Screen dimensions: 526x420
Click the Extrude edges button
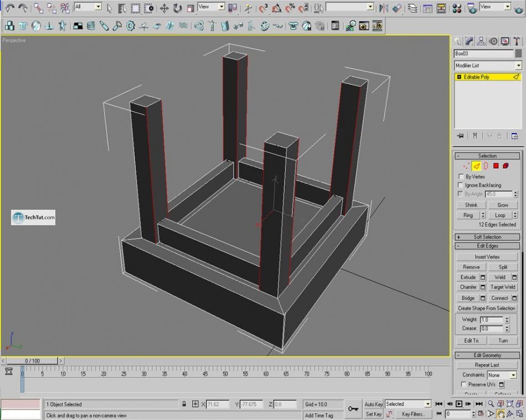(468, 277)
